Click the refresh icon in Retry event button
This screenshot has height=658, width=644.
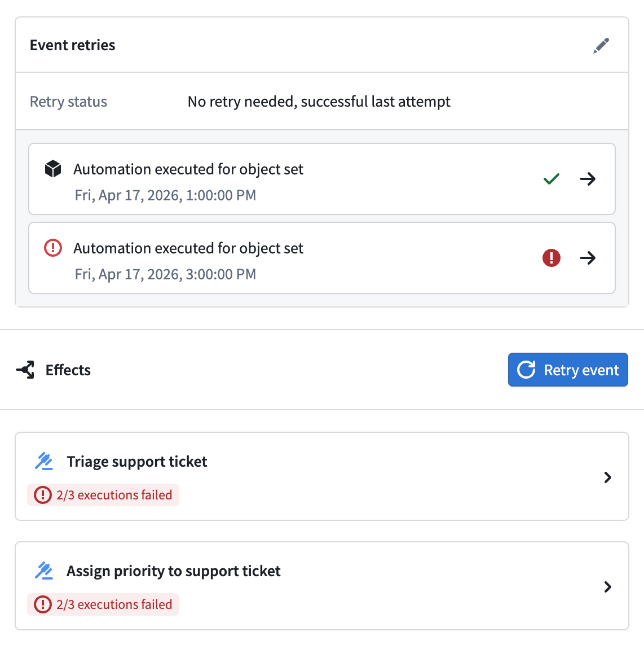coord(526,370)
